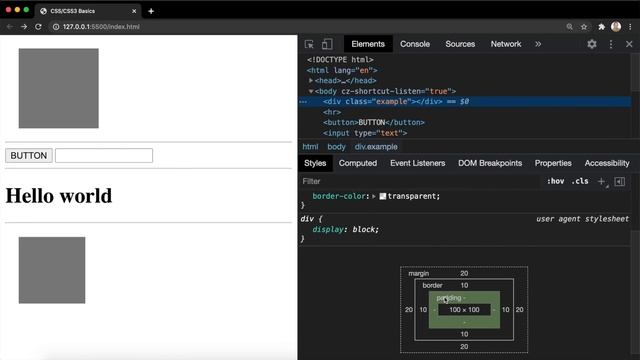Click the lower gray box on page
This screenshot has width=640, height=360.
[x=52, y=270]
